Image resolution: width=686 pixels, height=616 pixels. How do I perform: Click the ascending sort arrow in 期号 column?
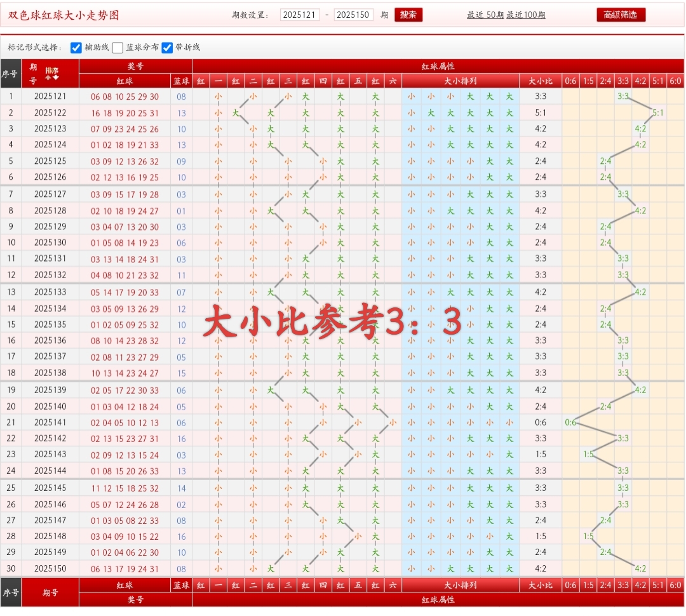click(48, 78)
